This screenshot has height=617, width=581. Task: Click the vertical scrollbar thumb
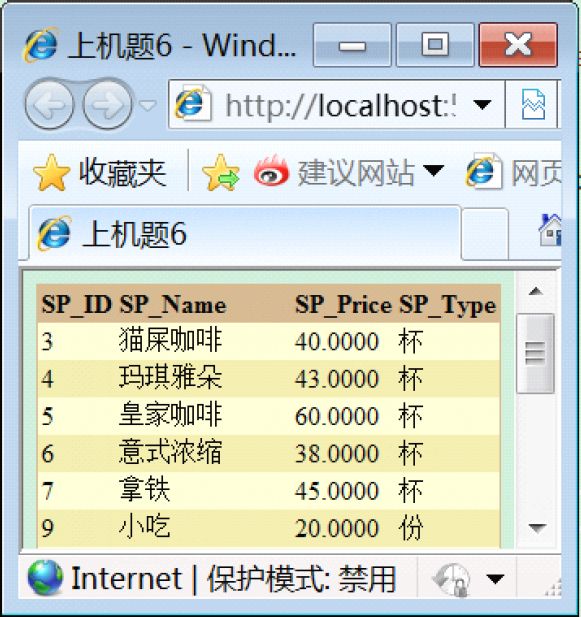point(535,353)
